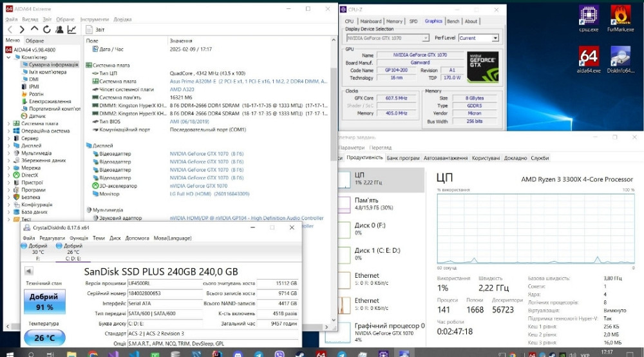Switch to Обране tab in AIDA64

coord(35,41)
